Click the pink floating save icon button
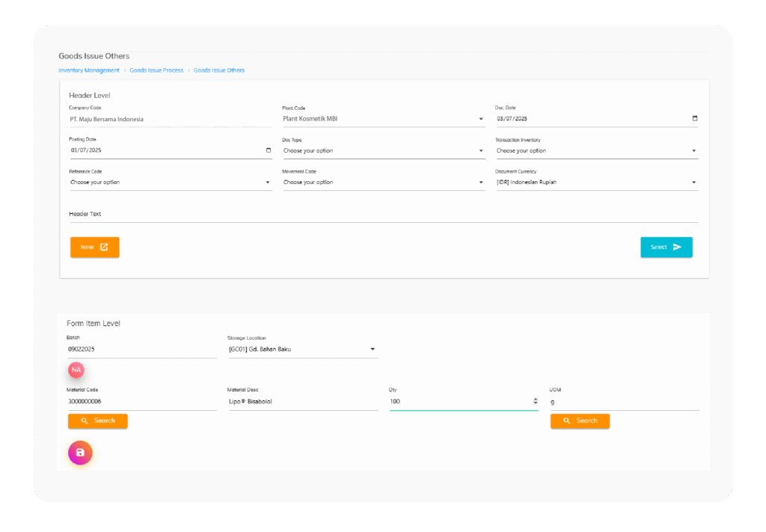Image resolution: width=766 pixels, height=532 pixels. point(80,453)
